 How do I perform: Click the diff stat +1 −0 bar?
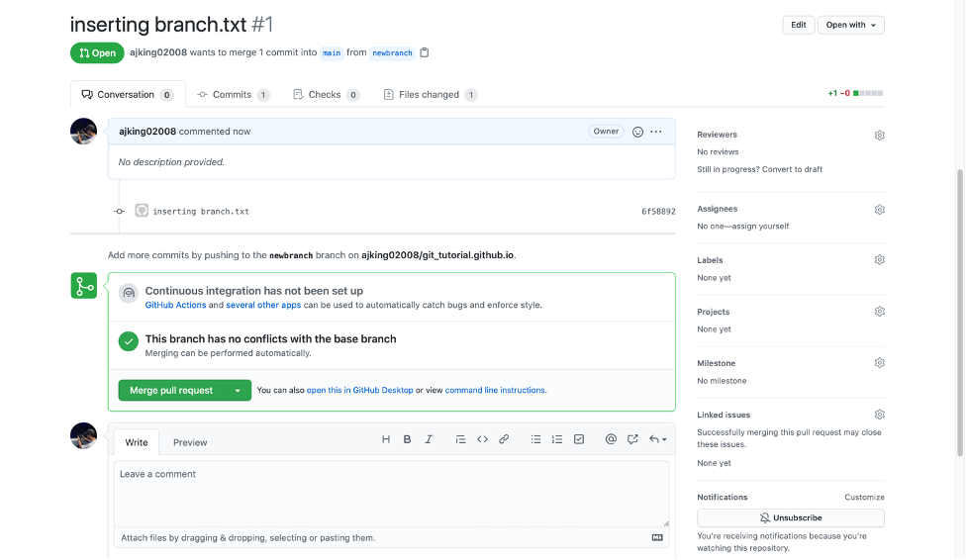[855, 94]
